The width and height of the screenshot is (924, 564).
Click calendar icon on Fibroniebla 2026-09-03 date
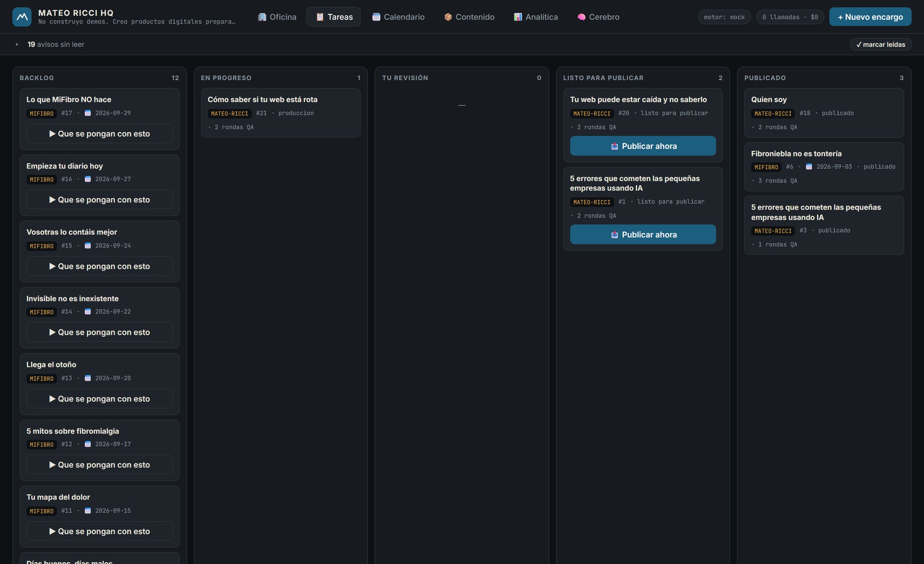(x=809, y=167)
